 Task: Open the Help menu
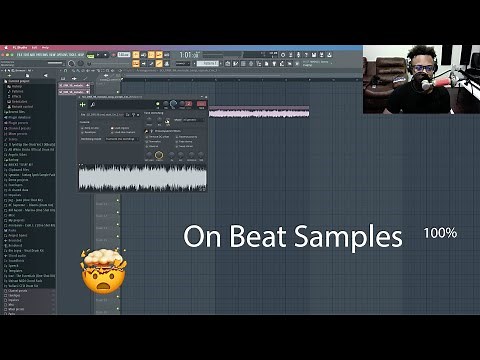[45, 48]
